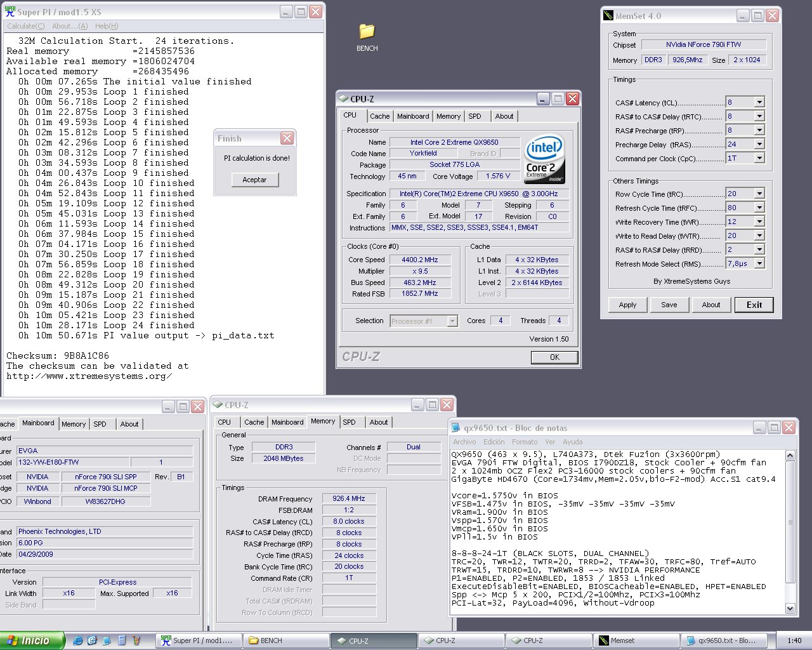Click the pressed CPU-Z taskbar button

(374, 640)
